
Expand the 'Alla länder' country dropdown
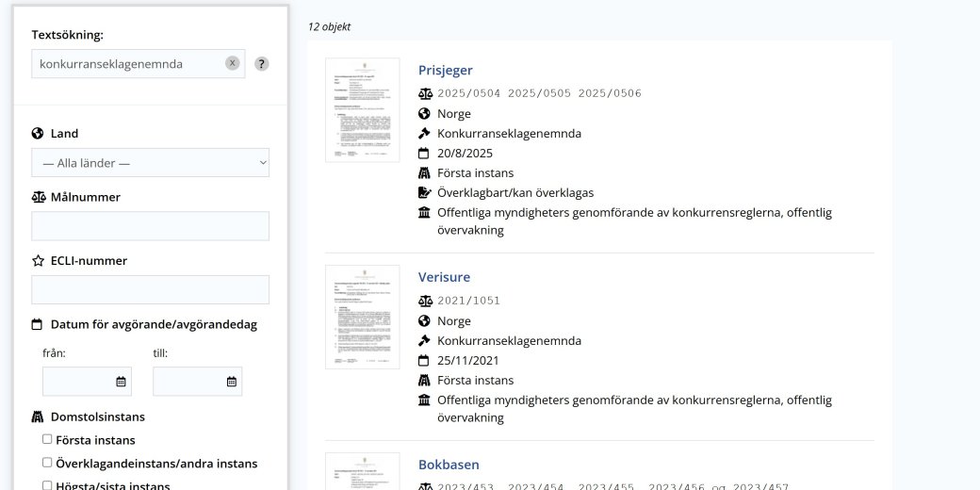click(150, 163)
